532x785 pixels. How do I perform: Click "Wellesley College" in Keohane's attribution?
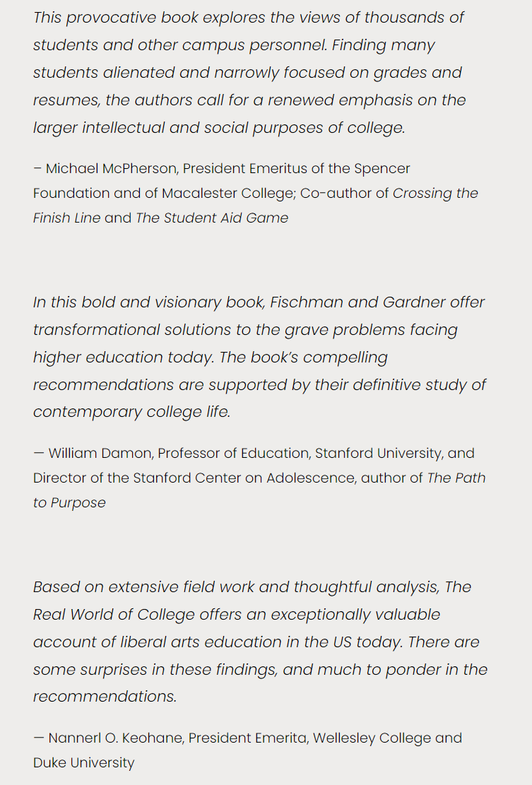[x=372, y=738]
